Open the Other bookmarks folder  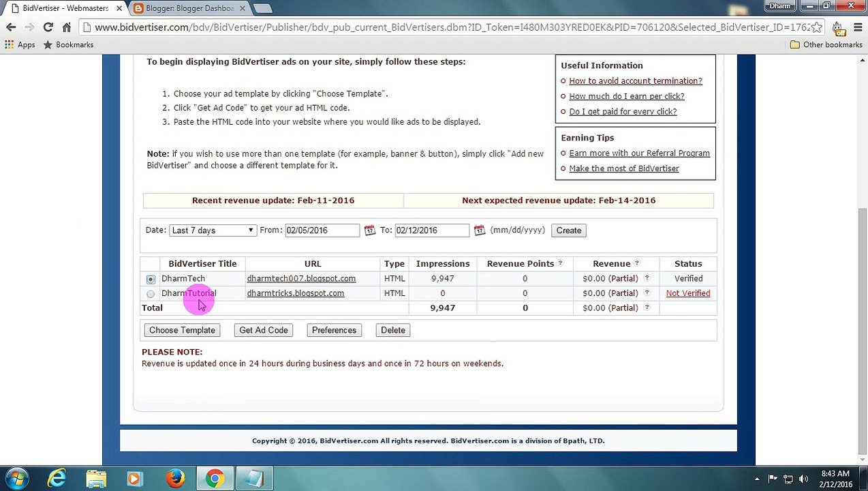pyautogui.click(x=826, y=44)
